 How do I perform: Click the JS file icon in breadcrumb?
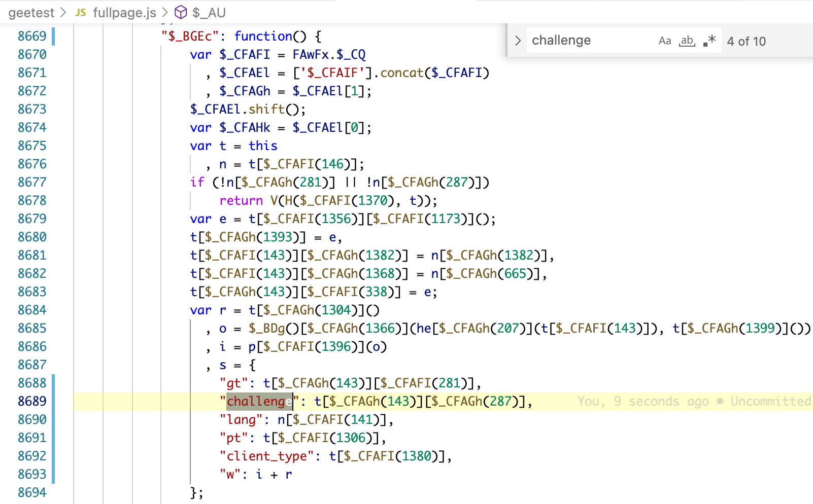pos(81,13)
